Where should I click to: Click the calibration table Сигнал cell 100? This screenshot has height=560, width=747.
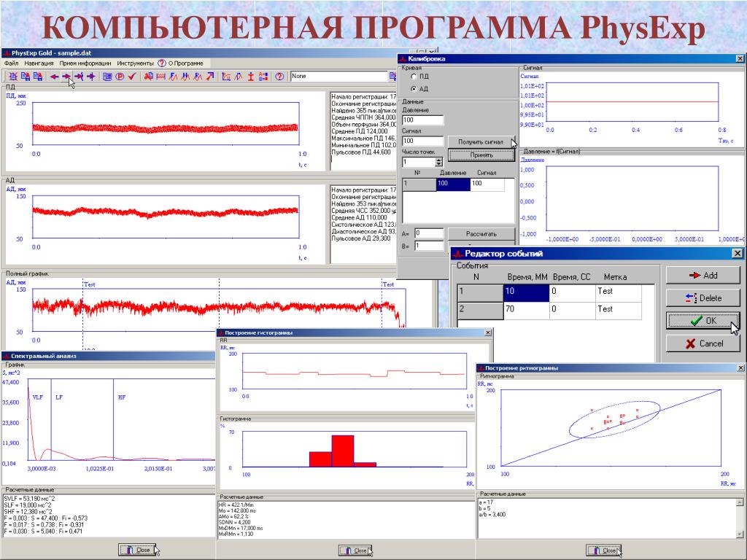coord(487,184)
